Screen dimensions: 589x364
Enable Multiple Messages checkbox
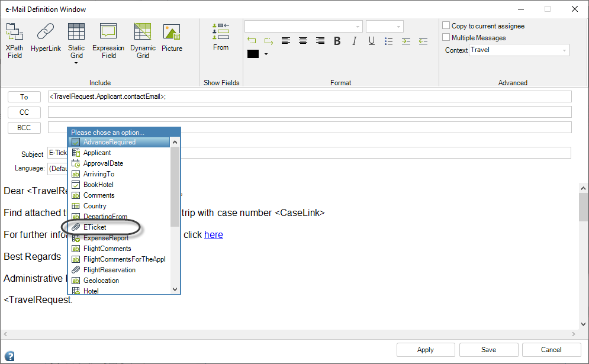click(446, 37)
